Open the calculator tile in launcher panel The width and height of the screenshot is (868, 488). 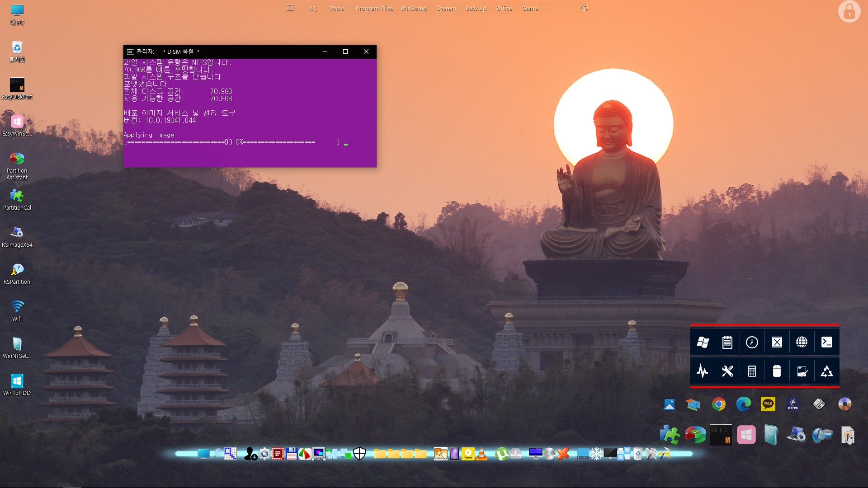point(752,371)
